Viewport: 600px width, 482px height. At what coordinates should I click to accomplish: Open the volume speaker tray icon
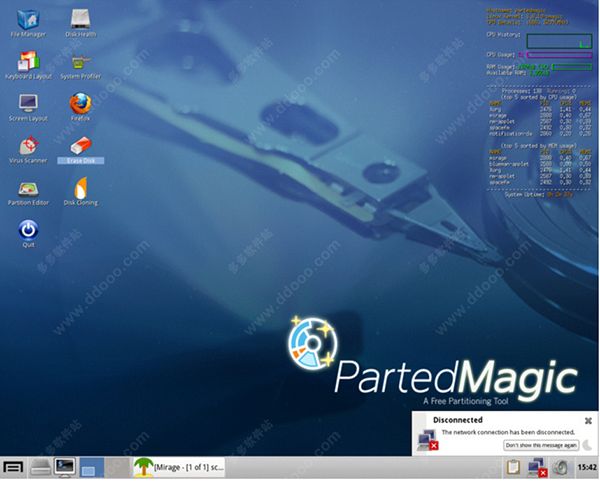coord(561,467)
